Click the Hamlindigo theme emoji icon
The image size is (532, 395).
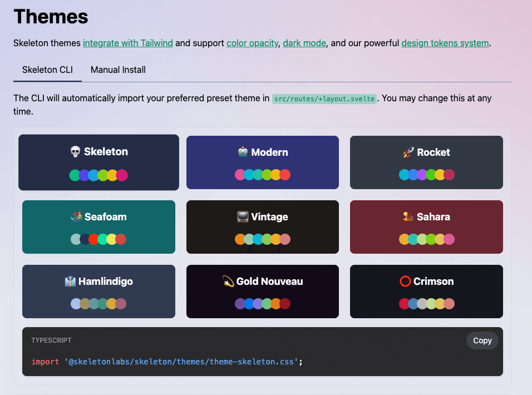(70, 281)
